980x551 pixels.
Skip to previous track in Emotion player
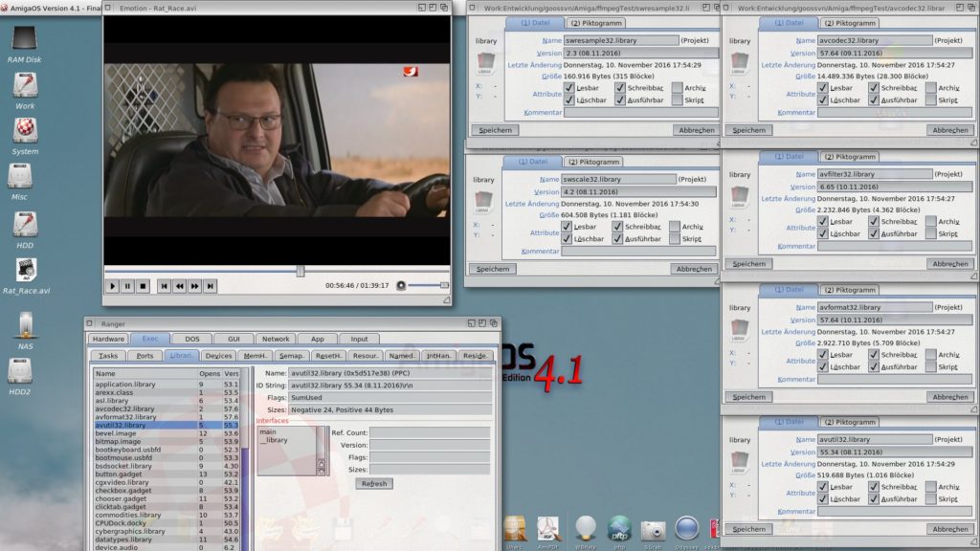(x=164, y=286)
